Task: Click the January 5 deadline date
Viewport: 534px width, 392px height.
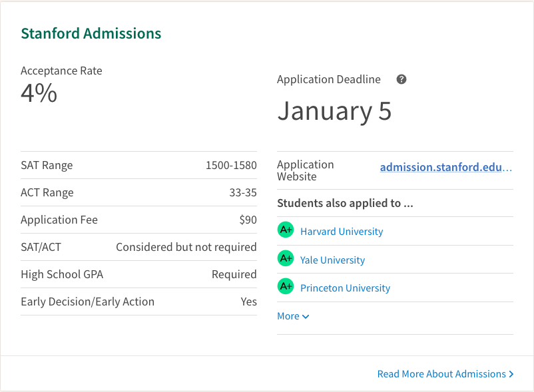Action: [x=334, y=111]
